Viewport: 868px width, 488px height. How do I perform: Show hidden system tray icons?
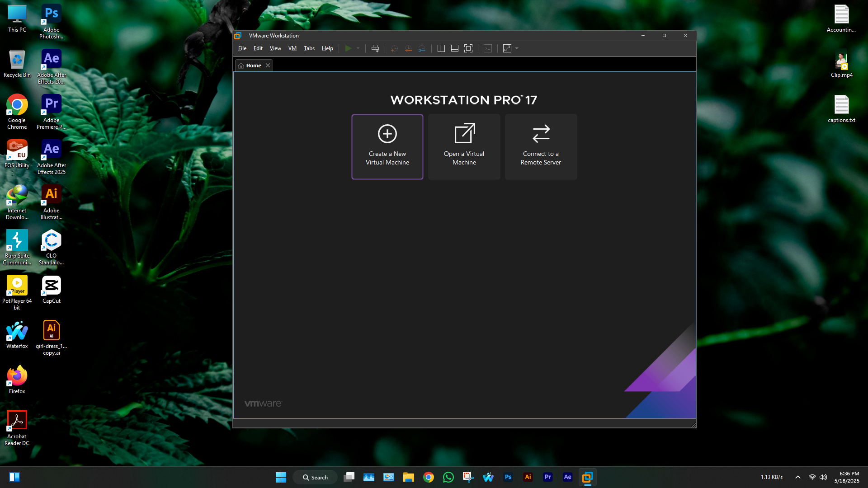pyautogui.click(x=797, y=477)
